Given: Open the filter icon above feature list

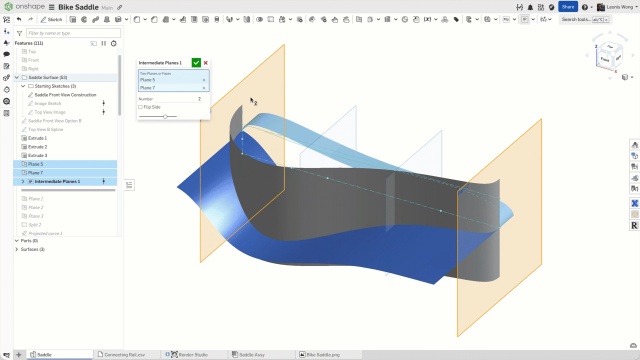Looking at the screenshot, I should tap(19, 33).
